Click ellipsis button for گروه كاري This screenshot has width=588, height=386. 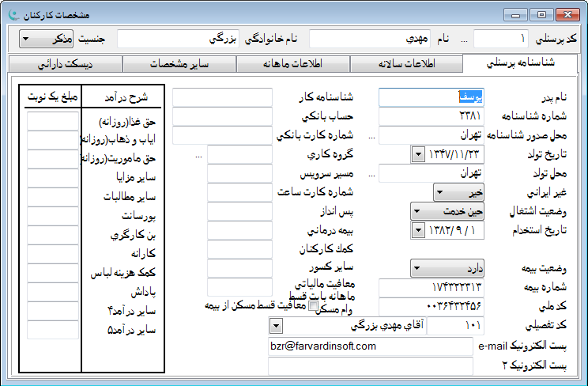pos(198,154)
